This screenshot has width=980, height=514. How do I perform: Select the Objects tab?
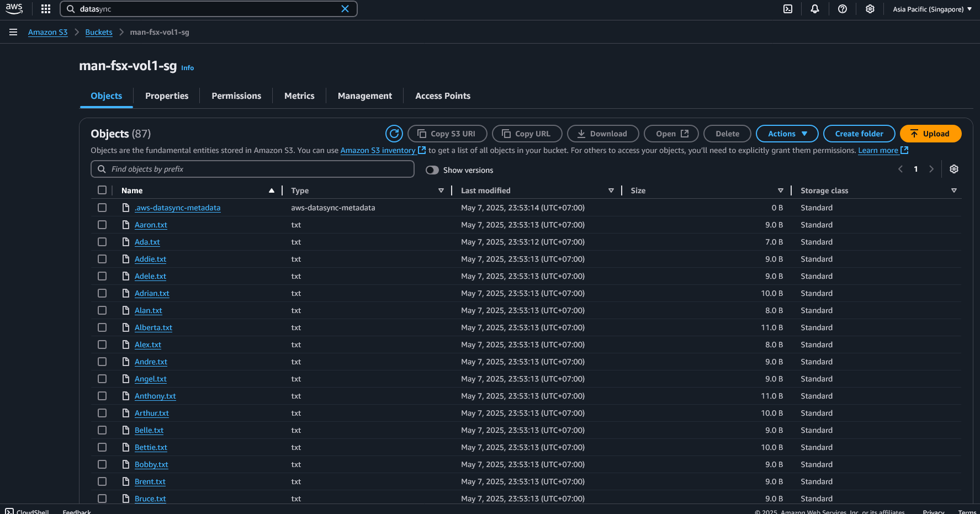(106, 96)
